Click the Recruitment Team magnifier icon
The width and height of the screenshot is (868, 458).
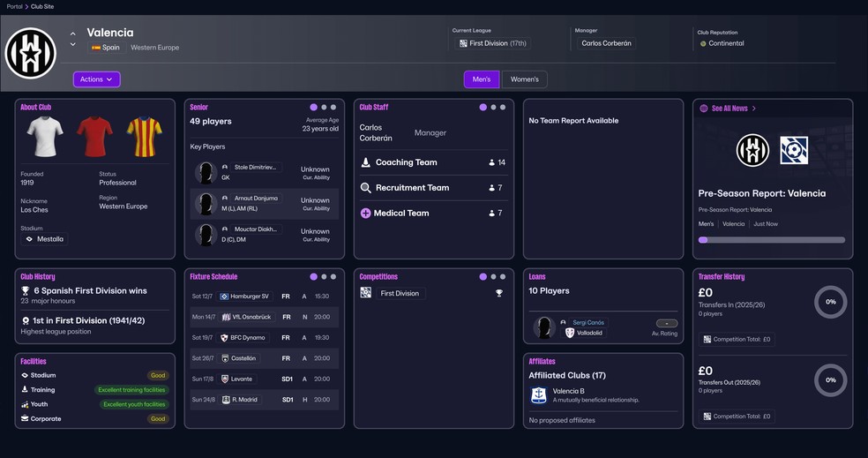point(365,188)
